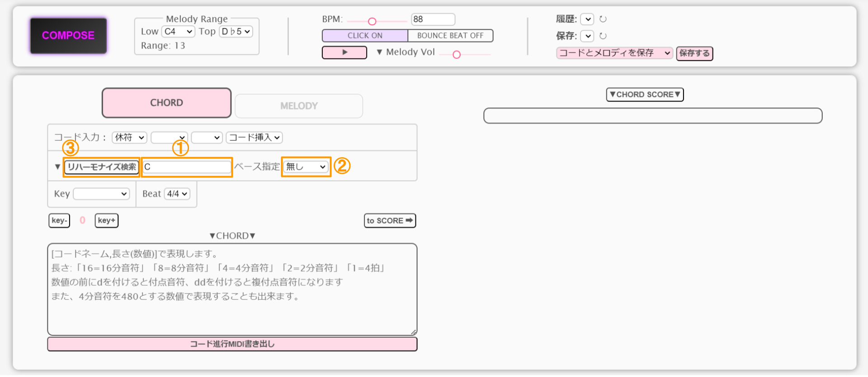
Task: Click コード進行MIDI書き出し export button
Action: pos(232,344)
